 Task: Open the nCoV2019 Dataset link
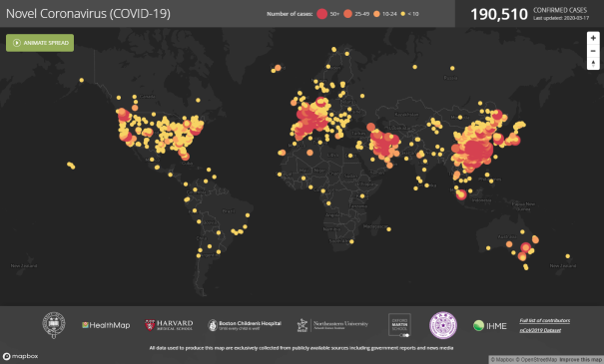click(540, 330)
